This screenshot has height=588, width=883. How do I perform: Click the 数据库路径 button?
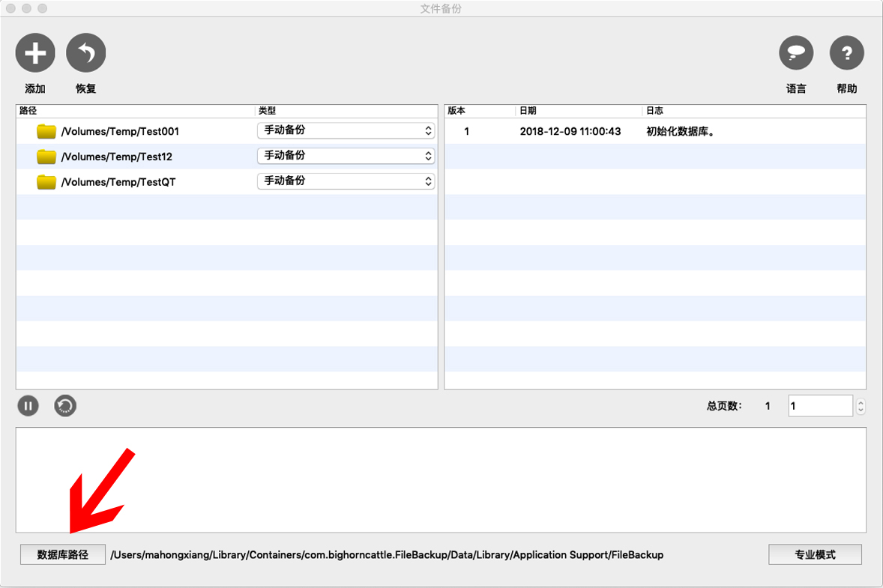click(62, 554)
